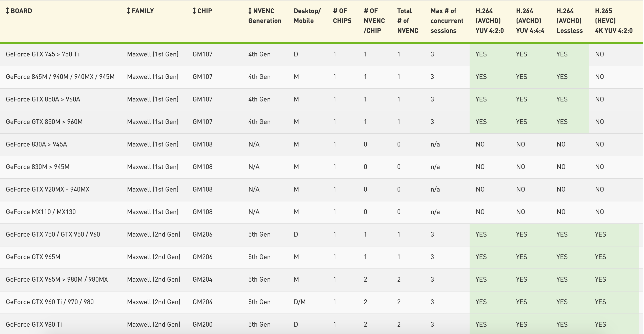Click the GM200 chip cell

(x=202, y=324)
